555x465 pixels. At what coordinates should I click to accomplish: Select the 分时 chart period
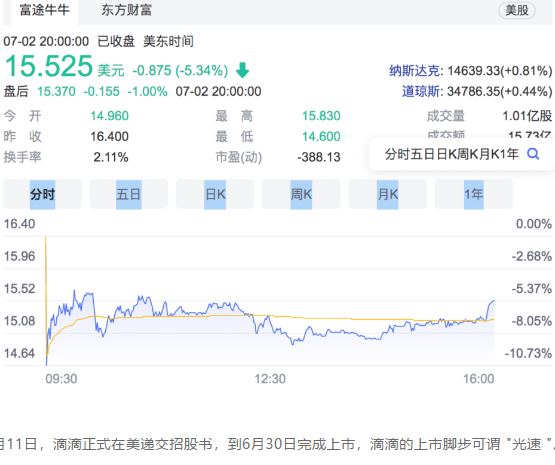tap(42, 194)
